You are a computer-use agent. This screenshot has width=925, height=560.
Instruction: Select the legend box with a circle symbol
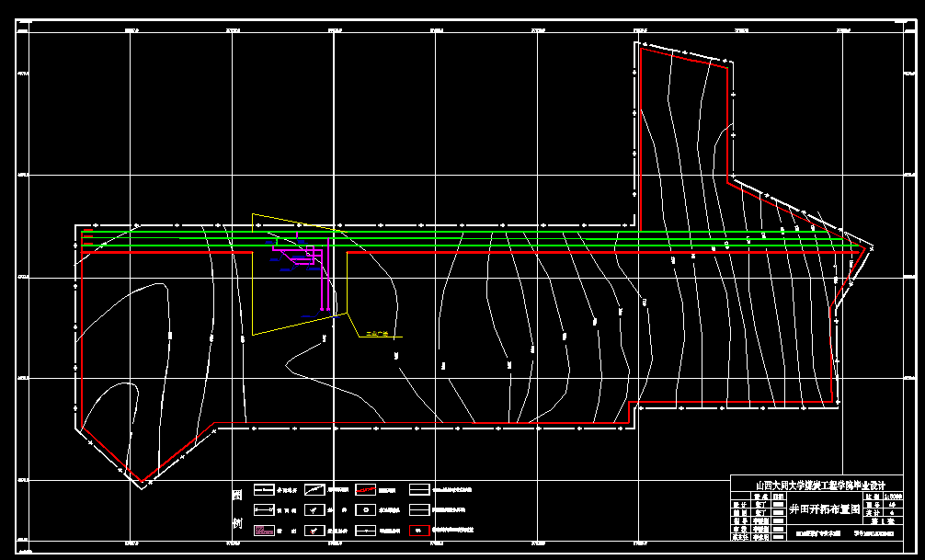366,509
